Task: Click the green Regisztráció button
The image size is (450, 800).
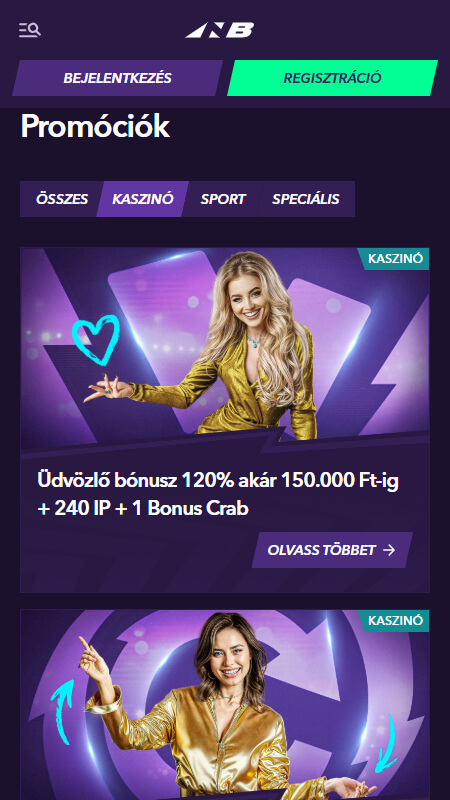Action: pyautogui.click(x=333, y=78)
